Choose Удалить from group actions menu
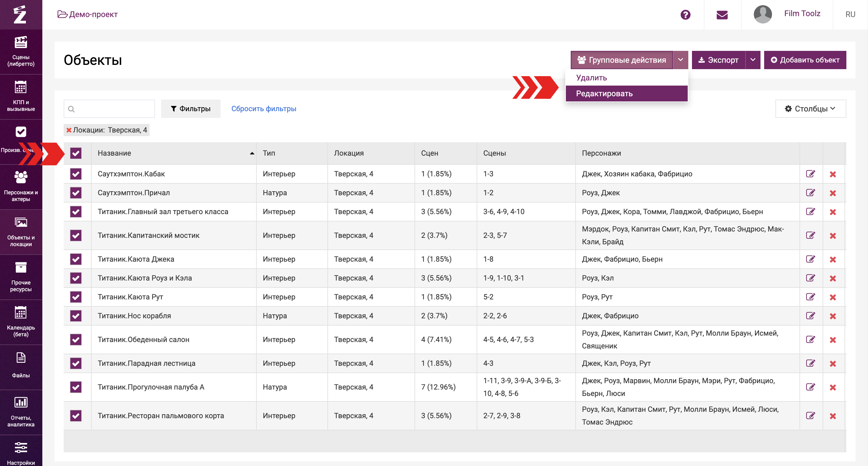This screenshot has height=466, width=868. [626, 77]
